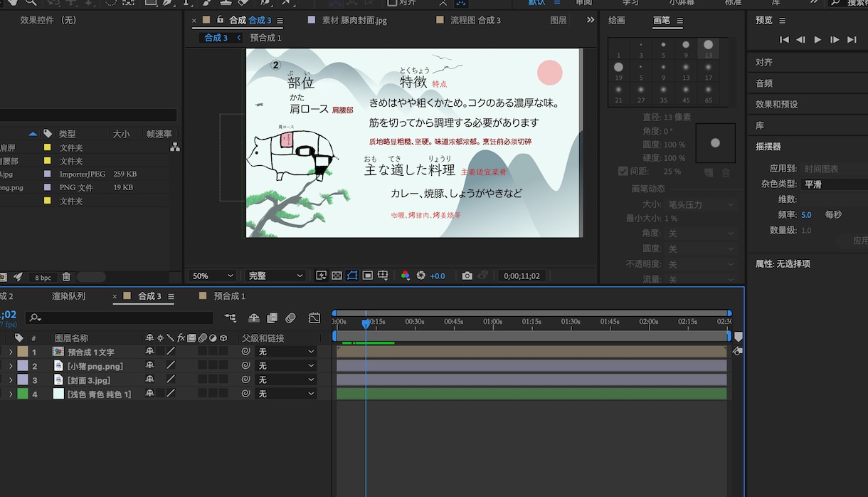Click the label color swatch of layer 4
Screen dimensions: 868x497
(x=23, y=393)
